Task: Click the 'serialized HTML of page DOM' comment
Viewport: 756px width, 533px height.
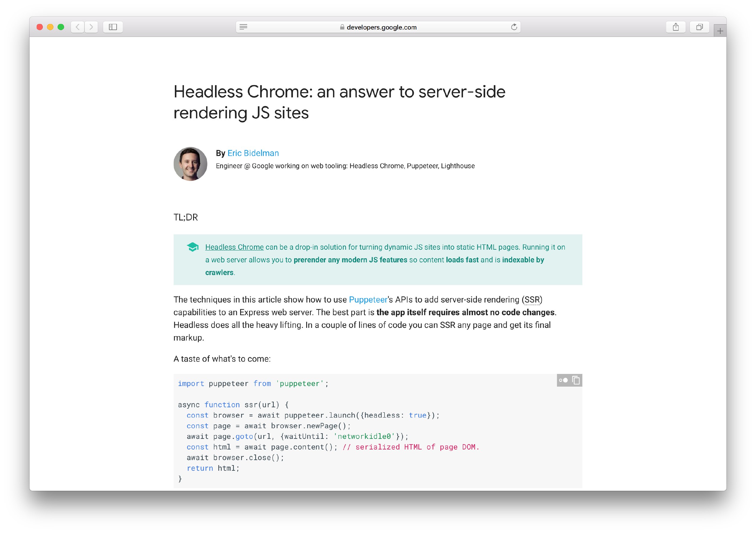Action: pyautogui.click(x=411, y=447)
